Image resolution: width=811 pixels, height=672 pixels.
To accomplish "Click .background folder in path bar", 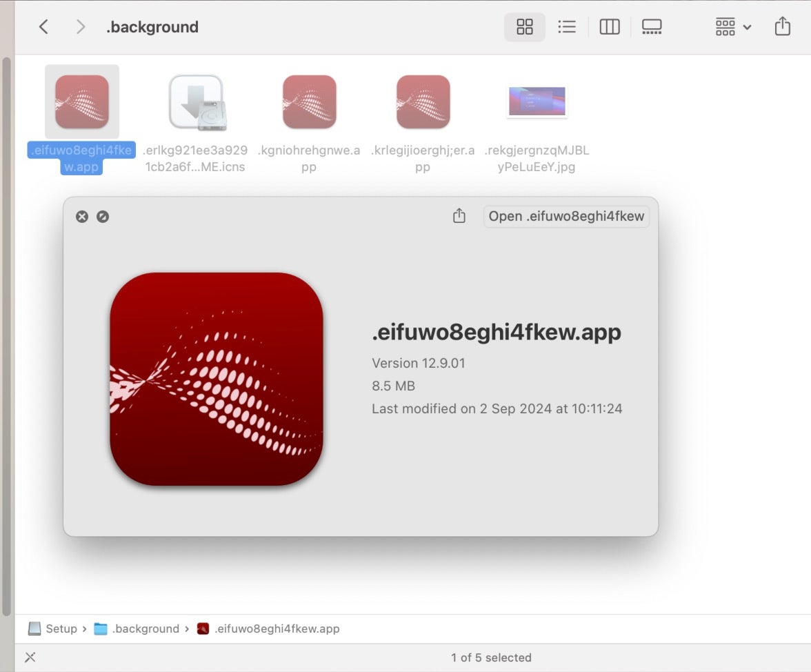I will tap(137, 629).
